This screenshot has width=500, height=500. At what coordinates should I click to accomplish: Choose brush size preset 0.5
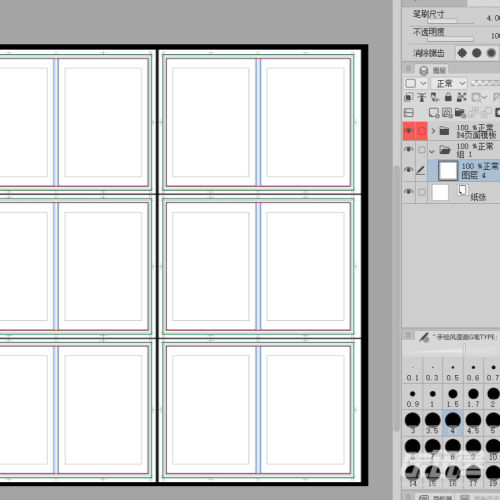pos(453,371)
